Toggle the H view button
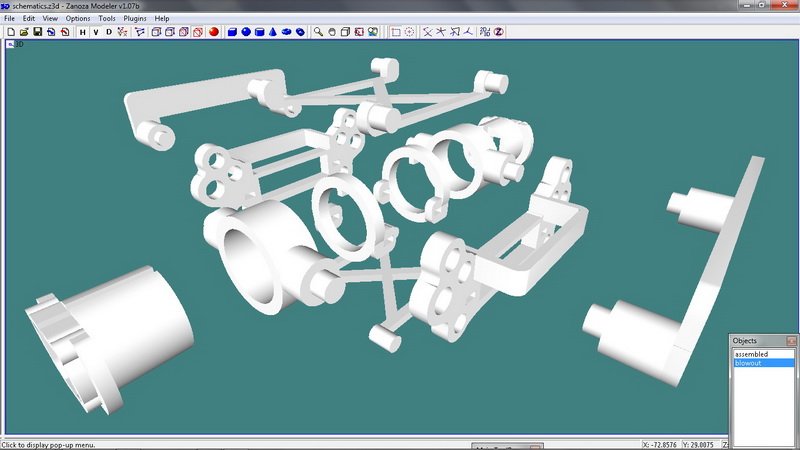 (82, 32)
